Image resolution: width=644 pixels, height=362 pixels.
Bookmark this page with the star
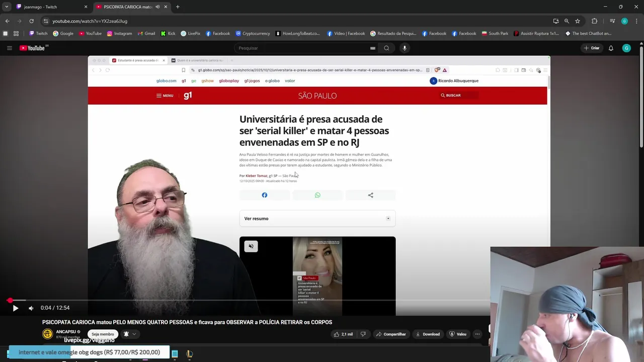578,21
